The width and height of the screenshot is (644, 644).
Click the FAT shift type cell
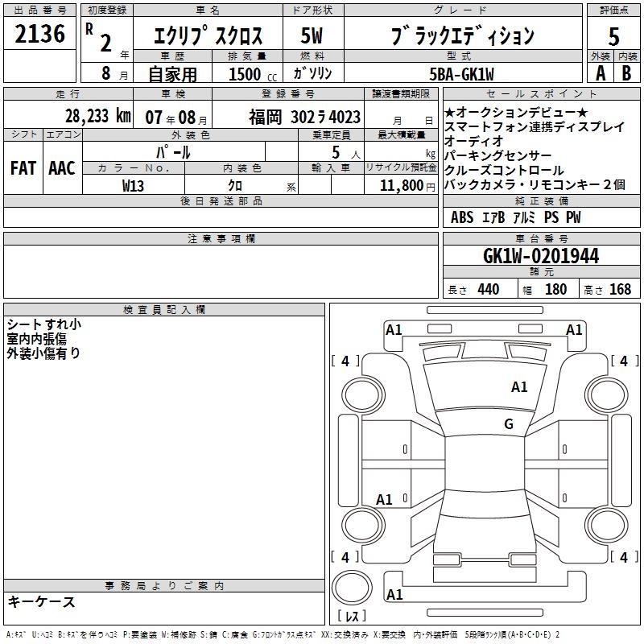click(x=23, y=168)
